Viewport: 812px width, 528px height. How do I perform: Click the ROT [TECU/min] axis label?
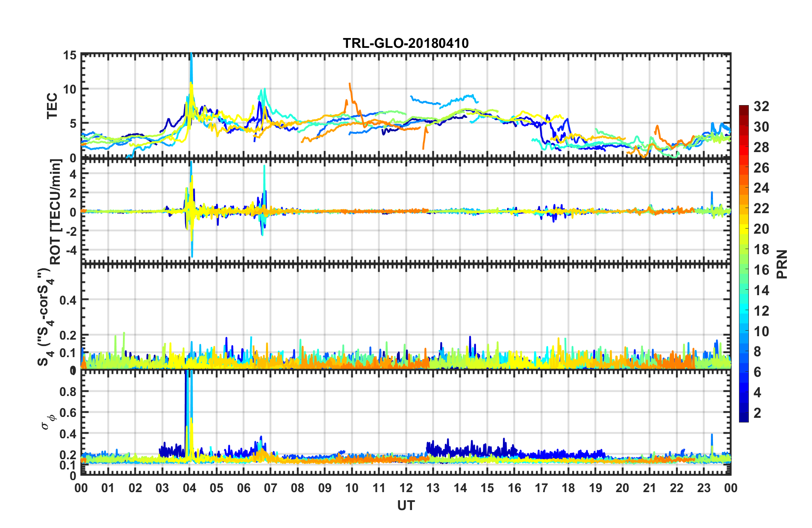(x=56, y=212)
